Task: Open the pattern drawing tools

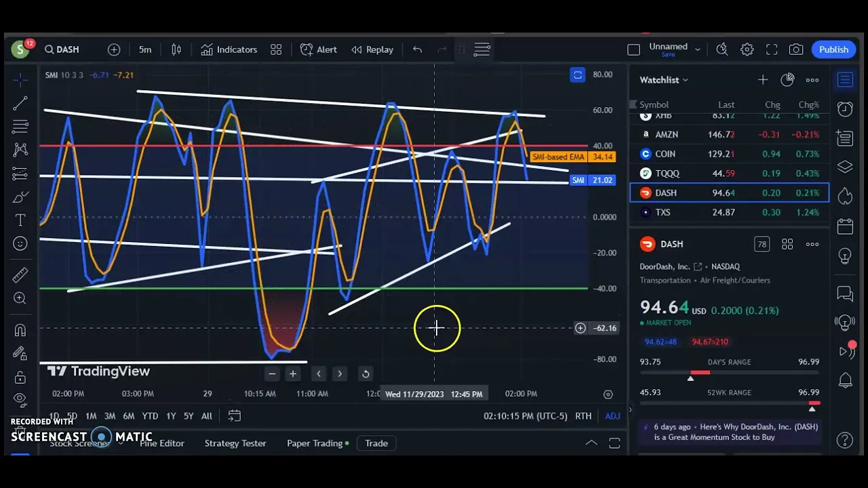Action: 20,150
